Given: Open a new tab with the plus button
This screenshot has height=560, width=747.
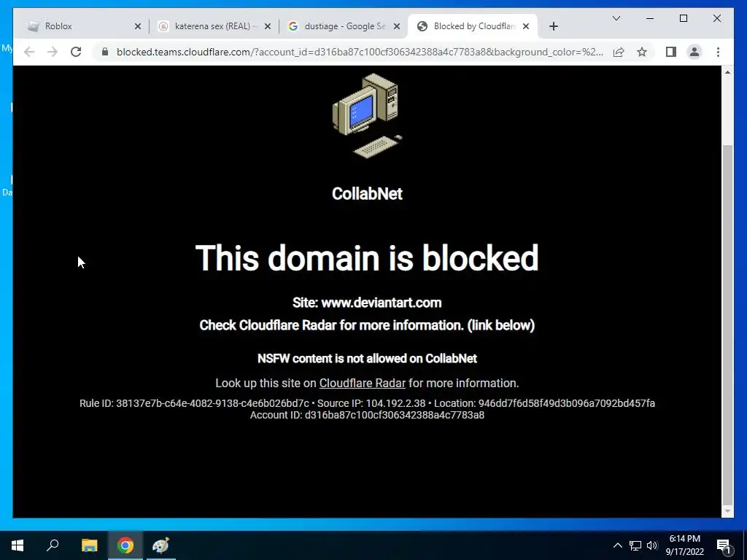Looking at the screenshot, I should pyautogui.click(x=553, y=26).
